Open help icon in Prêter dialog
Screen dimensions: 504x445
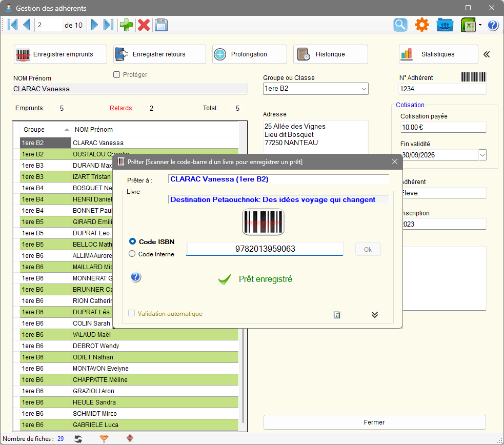click(136, 277)
